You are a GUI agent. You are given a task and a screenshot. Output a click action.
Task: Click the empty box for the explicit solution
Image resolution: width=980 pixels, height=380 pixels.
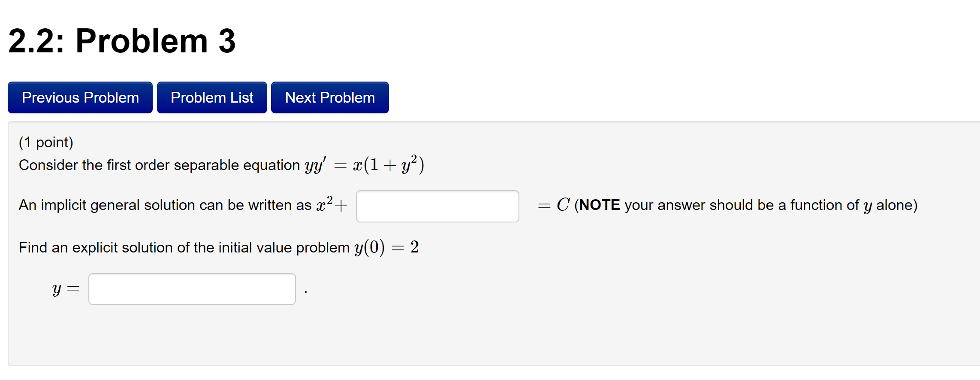[x=192, y=289]
